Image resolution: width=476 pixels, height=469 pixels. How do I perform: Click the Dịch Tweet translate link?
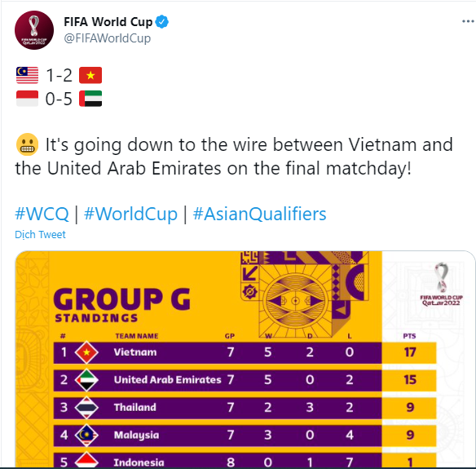pos(40,235)
